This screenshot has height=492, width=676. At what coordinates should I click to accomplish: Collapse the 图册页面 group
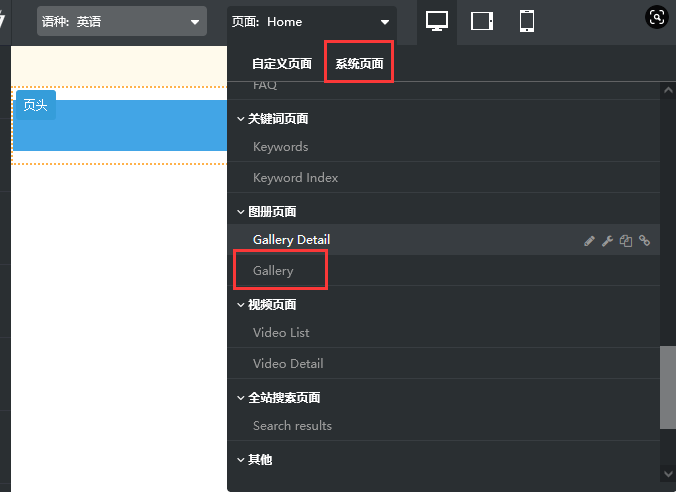tap(241, 212)
